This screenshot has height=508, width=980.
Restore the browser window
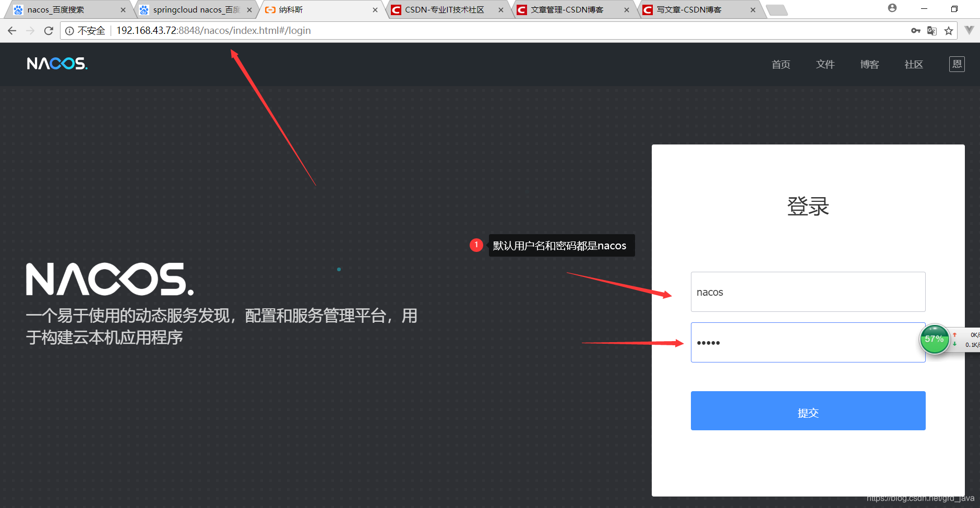click(x=954, y=9)
